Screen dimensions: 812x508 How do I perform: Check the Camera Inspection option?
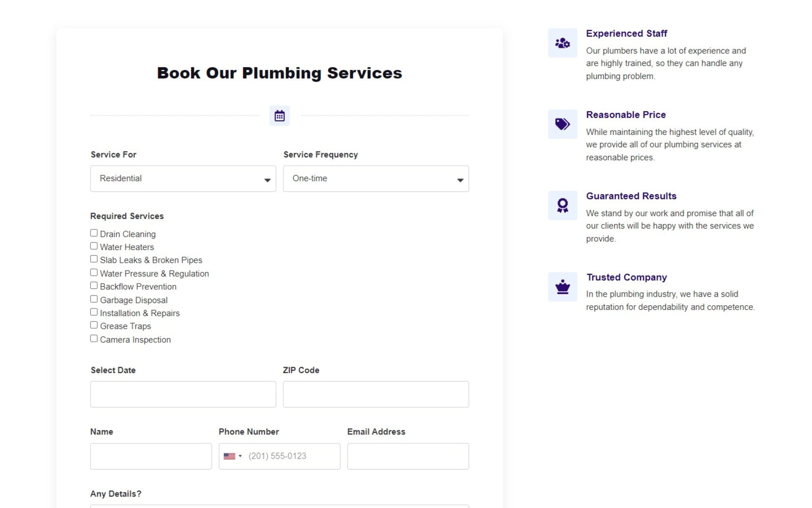tap(94, 339)
